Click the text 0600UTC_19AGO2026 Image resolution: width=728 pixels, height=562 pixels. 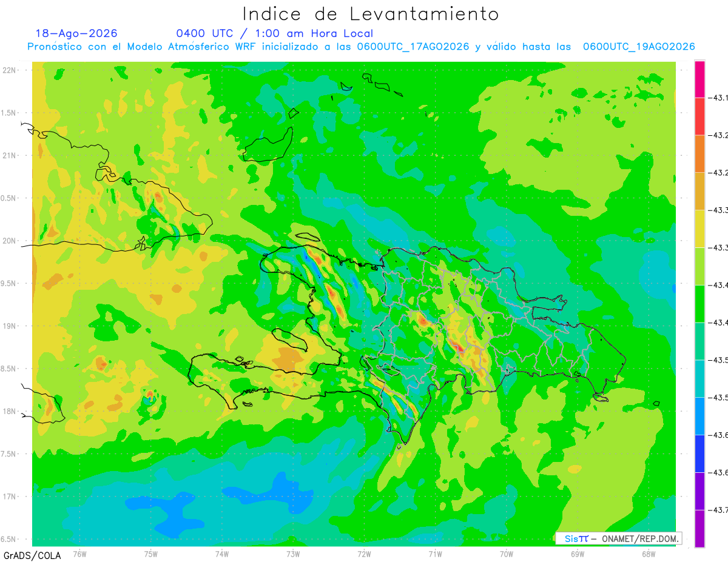pos(639,47)
